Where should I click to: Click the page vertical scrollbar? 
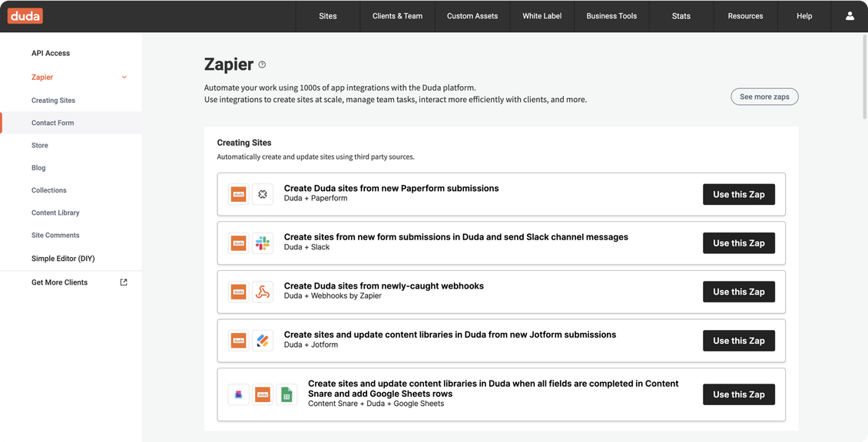(865, 76)
